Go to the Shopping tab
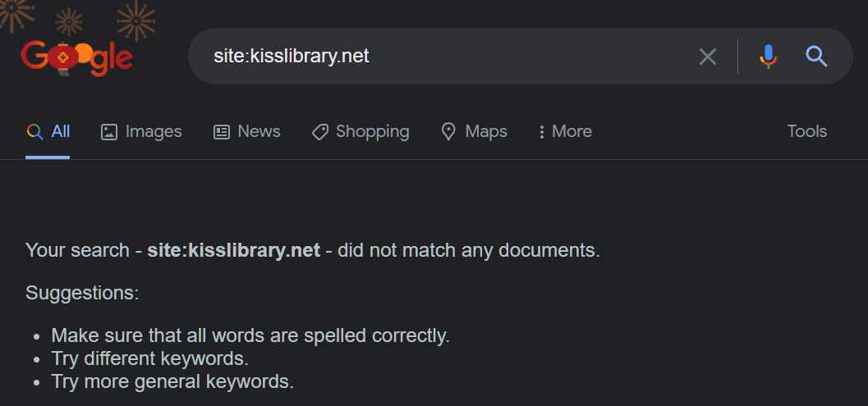 [361, 132]
